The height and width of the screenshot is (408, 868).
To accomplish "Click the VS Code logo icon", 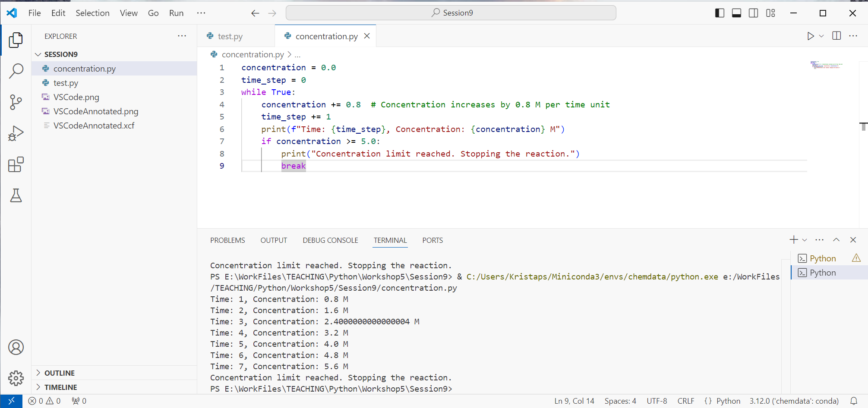I will tap(12, 13).
